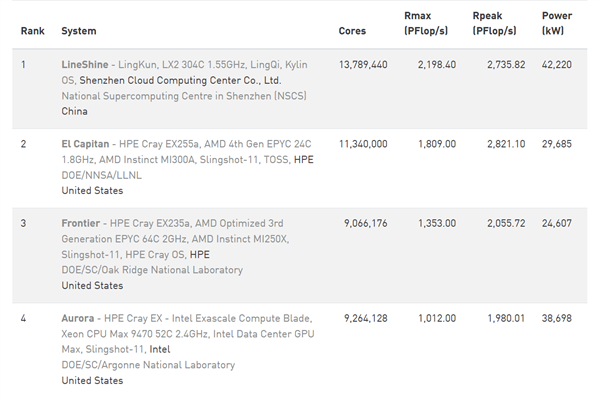
Task: Select the Rmax value 2,198.40
Action: click(x=437, y=65)
